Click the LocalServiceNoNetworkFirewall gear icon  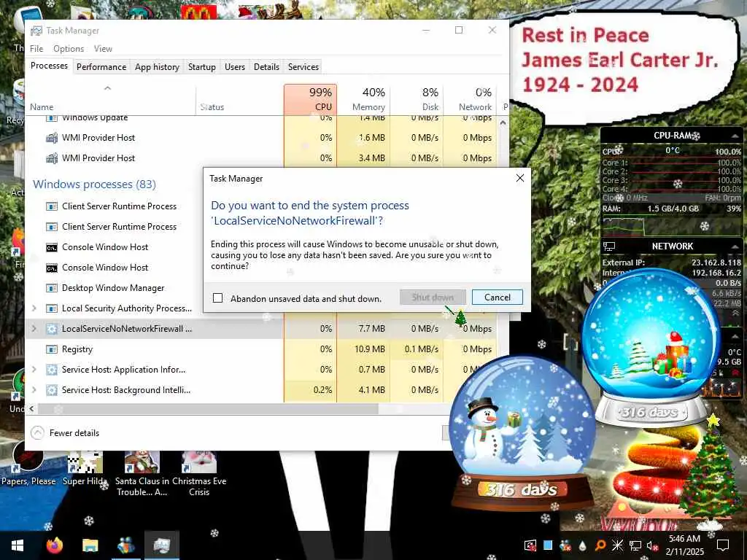(x=52, y=329)
